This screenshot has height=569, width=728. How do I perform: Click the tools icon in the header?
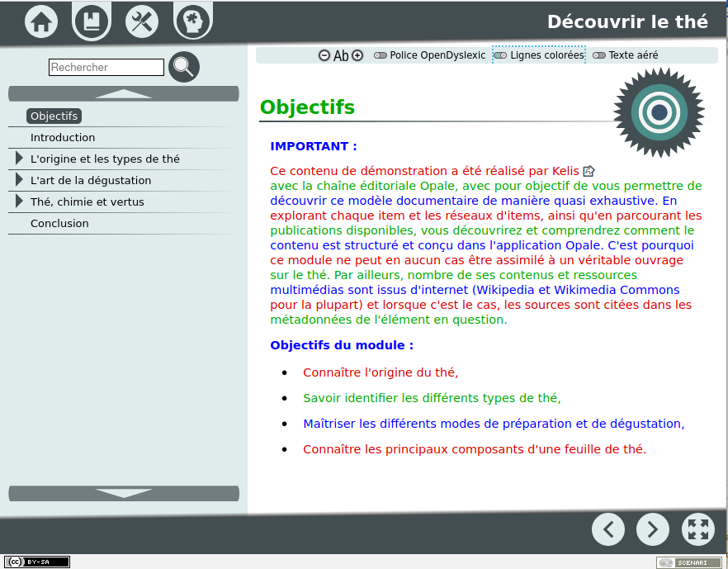tap(141, 21)
